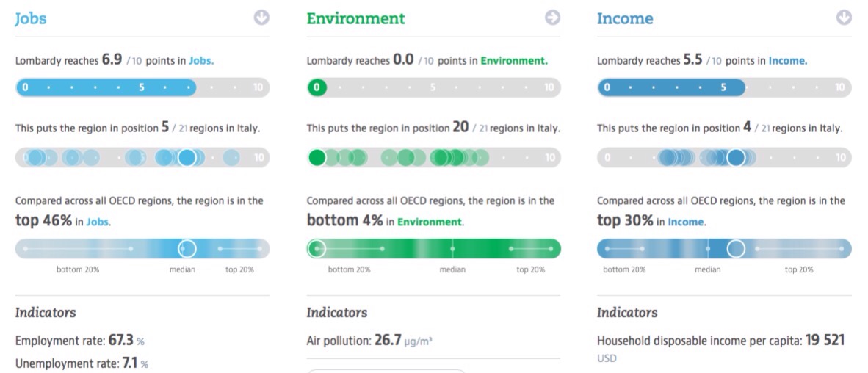The image size is (868, 373).
Task: Open the Environment section heading
Action: 355,18
